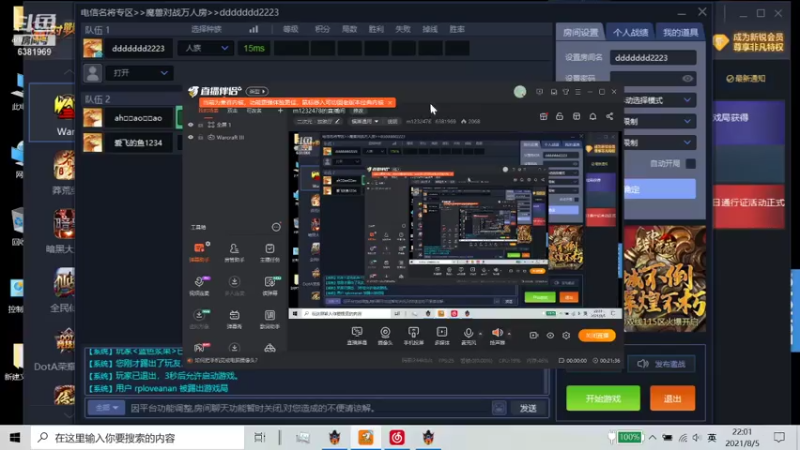Viewport: 800px width, 450px height.
Task: Add the 直播屏幕 screen capture source
Action: [357, 336]
